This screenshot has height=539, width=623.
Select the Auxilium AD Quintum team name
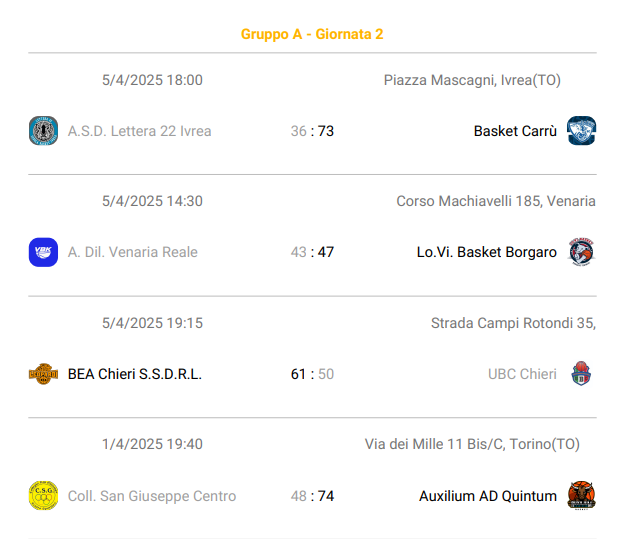(488, 496)
